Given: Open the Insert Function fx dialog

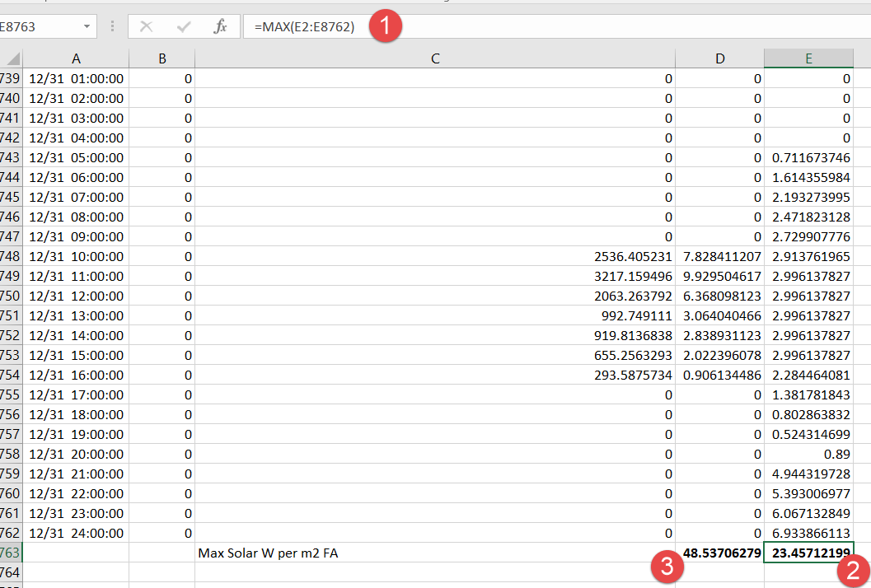Looking at the screenshot, I should 221,26.
